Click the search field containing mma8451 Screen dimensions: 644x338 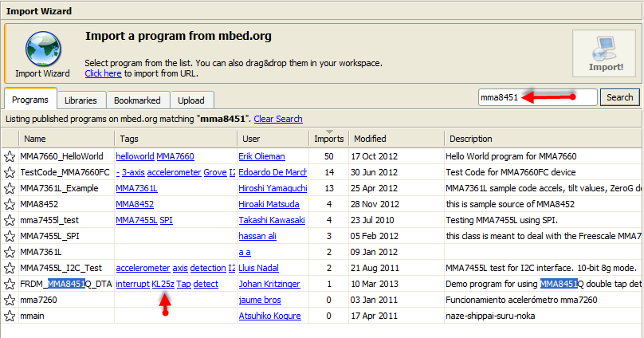point(536,97)
